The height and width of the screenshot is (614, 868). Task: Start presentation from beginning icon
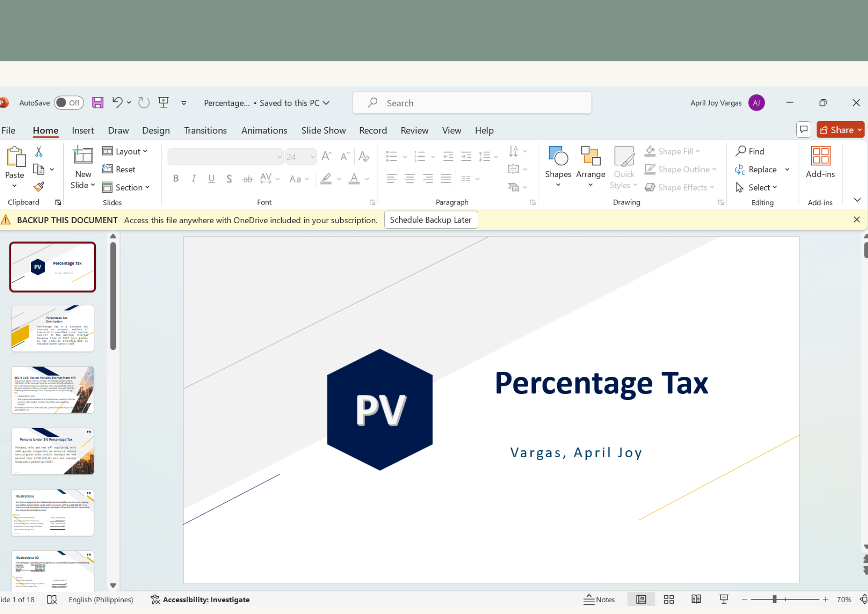point(164,102)
